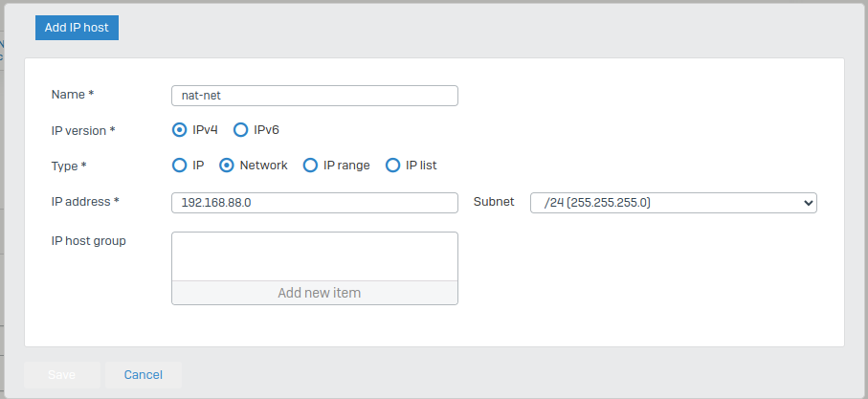Click the "IP version *" label

tap(83, 130)
